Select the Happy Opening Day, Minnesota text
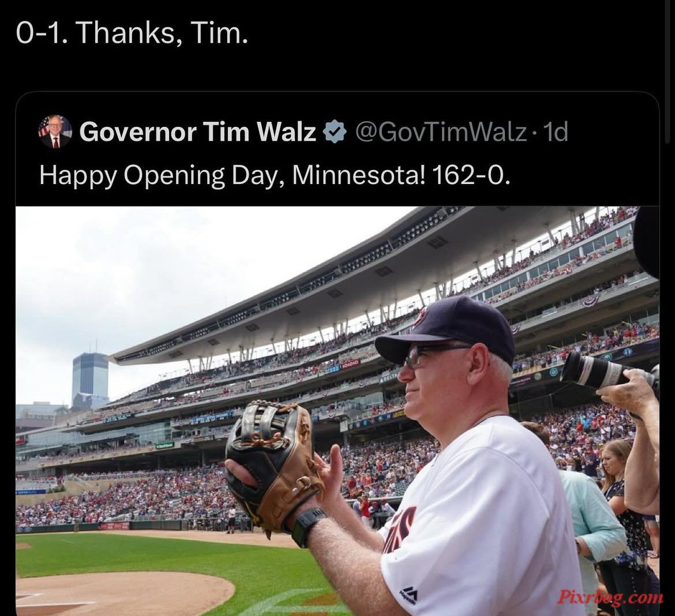 click(232, 176)
